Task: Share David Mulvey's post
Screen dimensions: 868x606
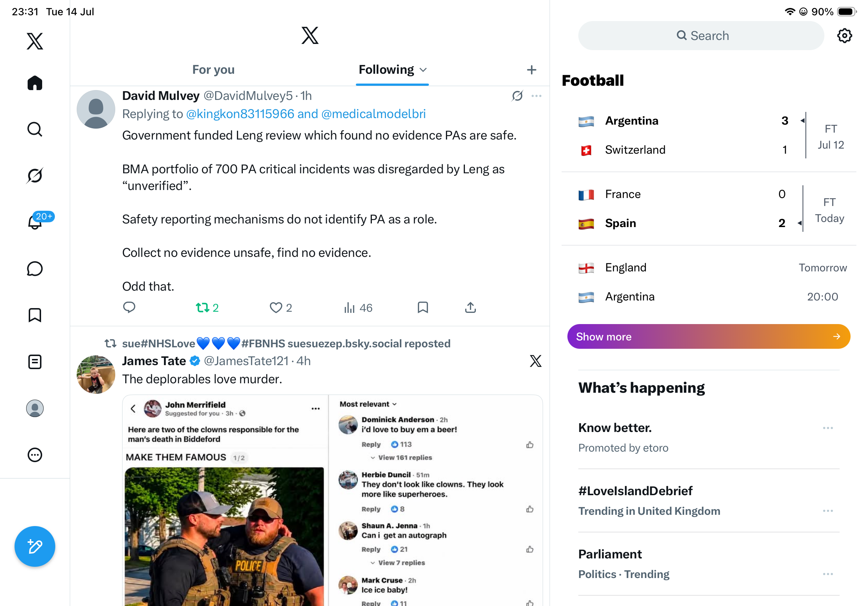Action: [x=470, y=307]
